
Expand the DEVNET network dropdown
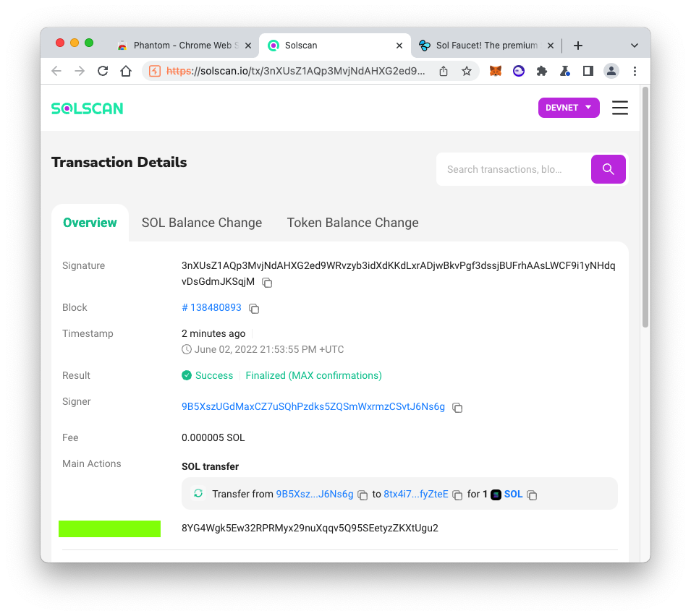569,108
